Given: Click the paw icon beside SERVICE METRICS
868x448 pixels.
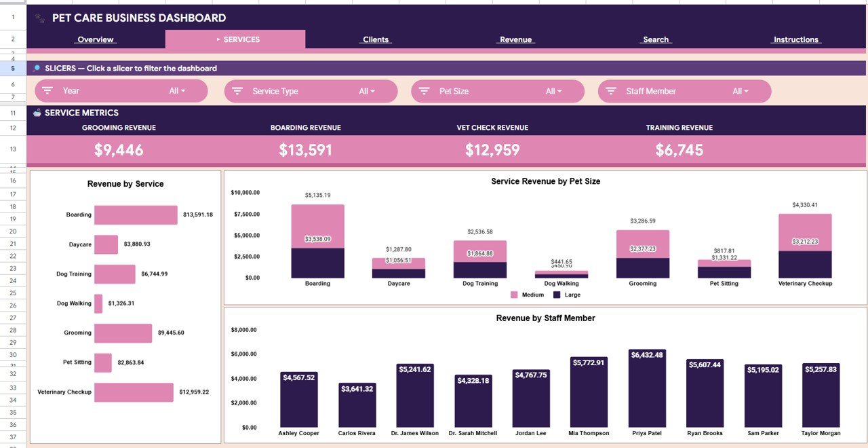Looking at the screenshot, I should coord(36,113).
